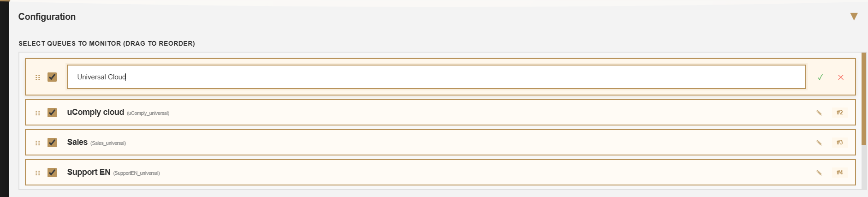Confirm queue rename with green checkmark
The width and height of the screenshot is (868, 197).
820,78
